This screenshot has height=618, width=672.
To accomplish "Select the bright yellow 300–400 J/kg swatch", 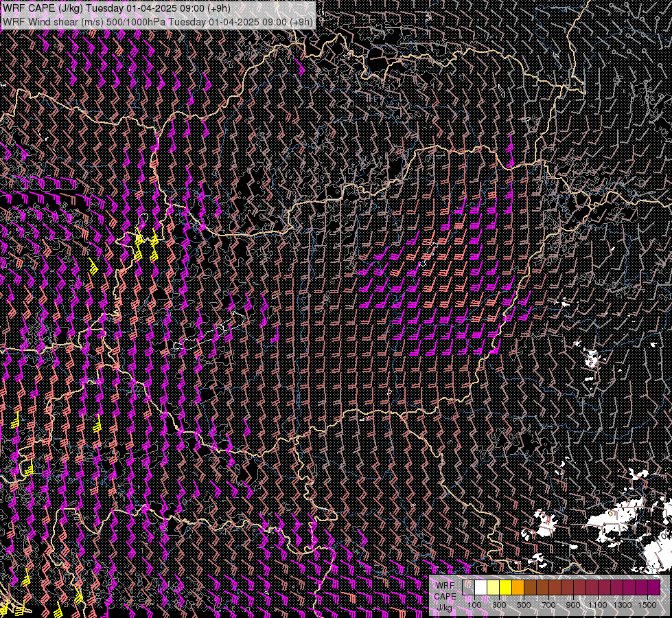I will coord(506,588).
